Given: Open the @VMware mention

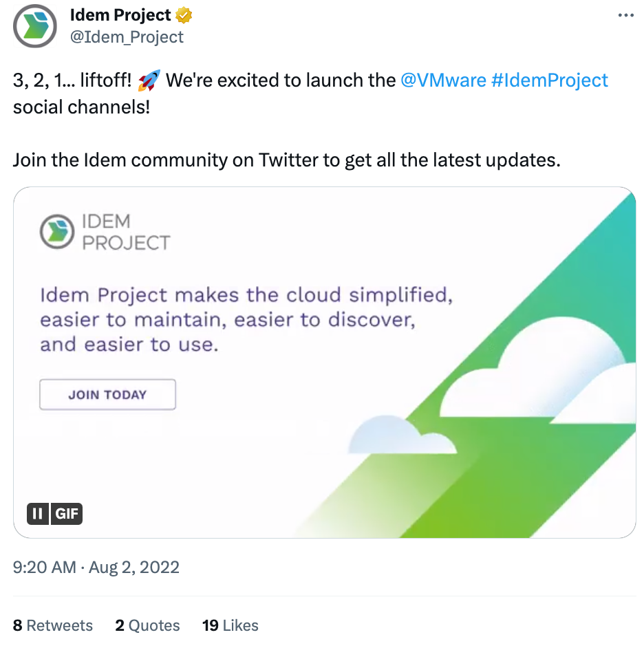Looking at the screenshot, I should click(x=443, y=80).
